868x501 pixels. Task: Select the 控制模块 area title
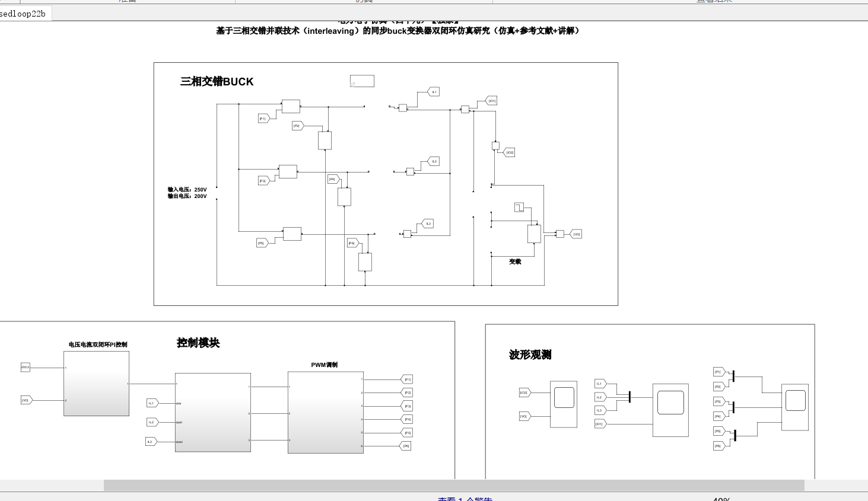pos(198,343)
